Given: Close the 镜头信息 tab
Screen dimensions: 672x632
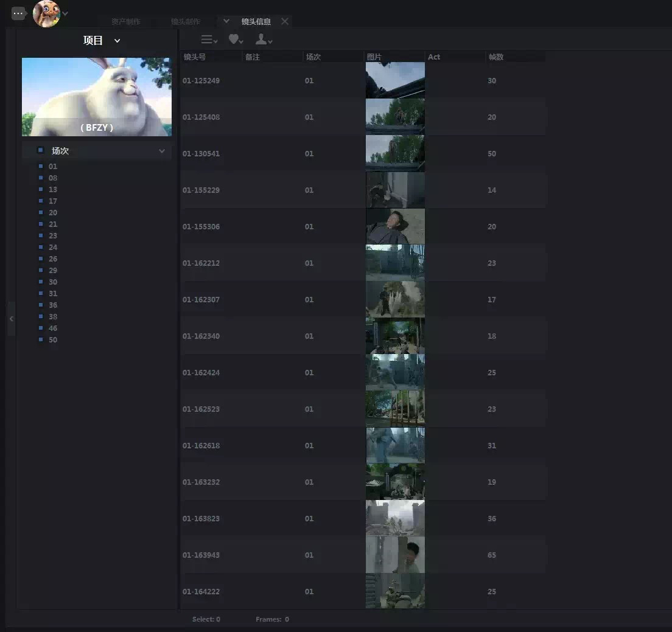Looking at the screenshot, I should [x=285, y=21].
